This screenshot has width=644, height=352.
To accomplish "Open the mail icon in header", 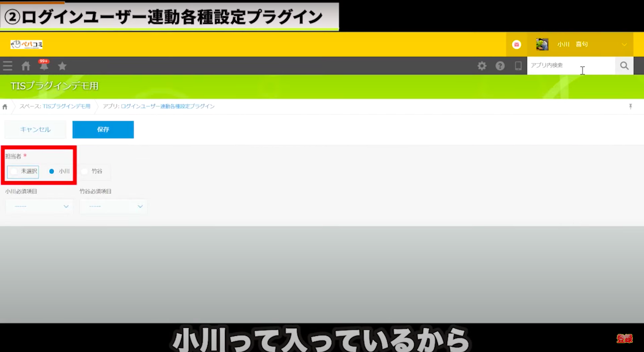I will pos(517,45).
